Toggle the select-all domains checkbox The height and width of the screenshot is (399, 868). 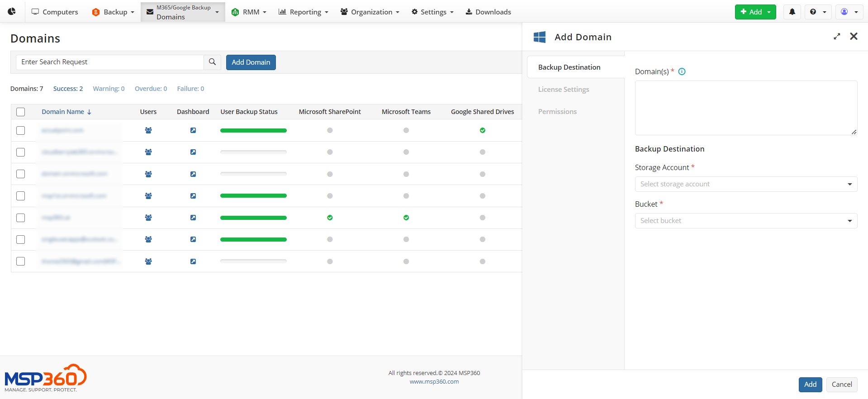pos(21,112)
